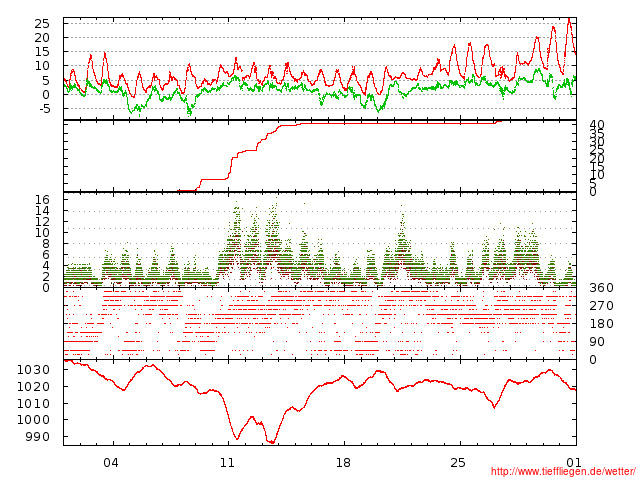Click the highest red temperature peak above 25
Screen dimensions: 640x480
569,20
